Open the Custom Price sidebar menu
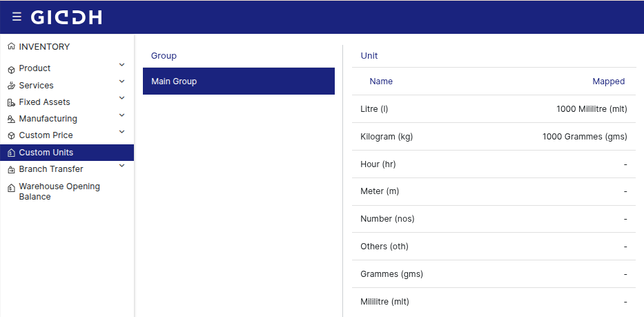This screenshot has height=317, width=644. (67, 135)
